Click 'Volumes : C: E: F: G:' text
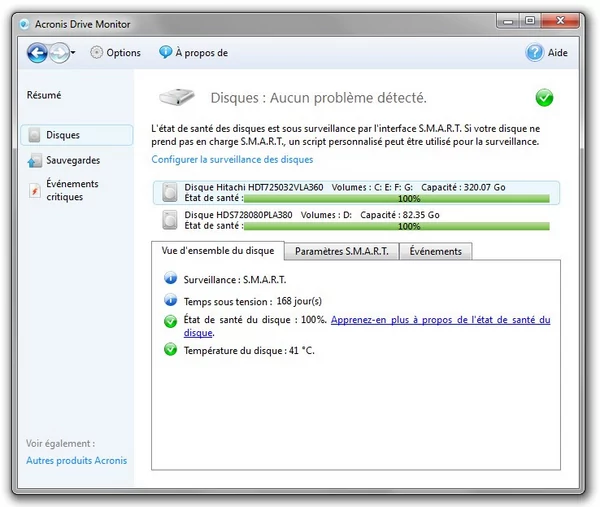Viewport: 600px width, 507px height. point(372,187)
